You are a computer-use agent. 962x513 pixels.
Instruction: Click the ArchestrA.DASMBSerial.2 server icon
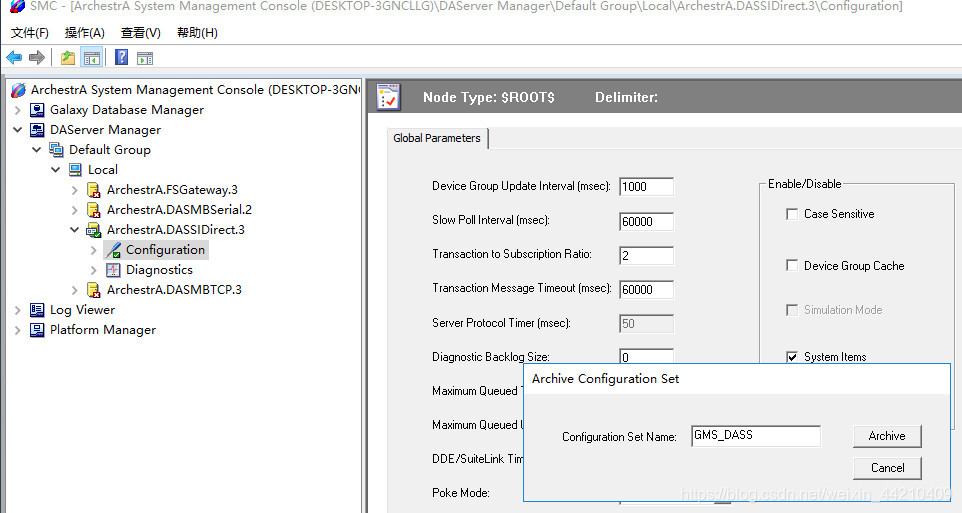coord(94,210)
